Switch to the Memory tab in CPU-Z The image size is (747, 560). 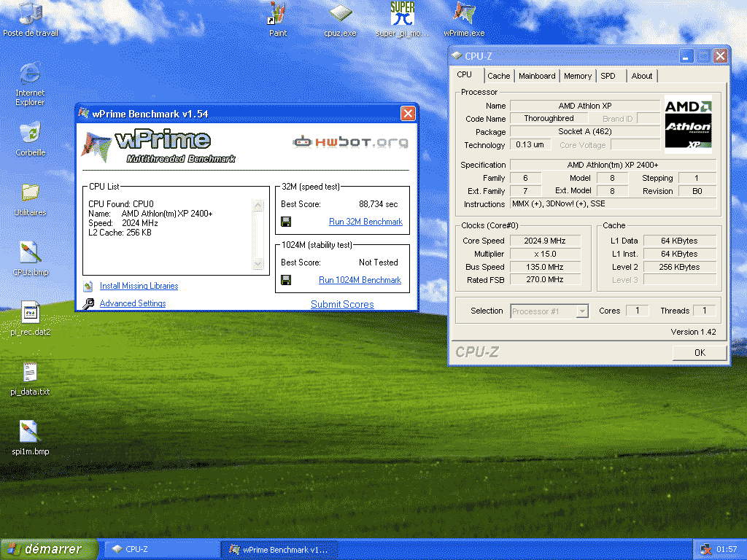[x=578, y=76]
